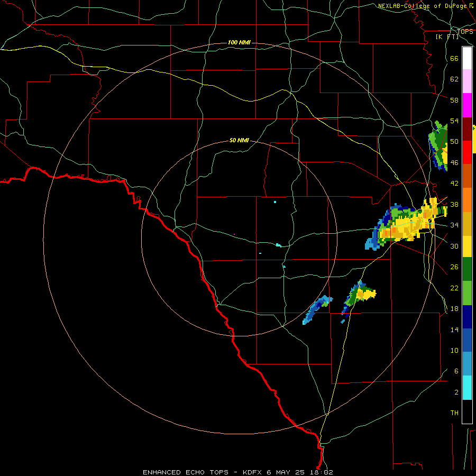Click the '50' legend value
Screen dimensions: 476x476
454,142
